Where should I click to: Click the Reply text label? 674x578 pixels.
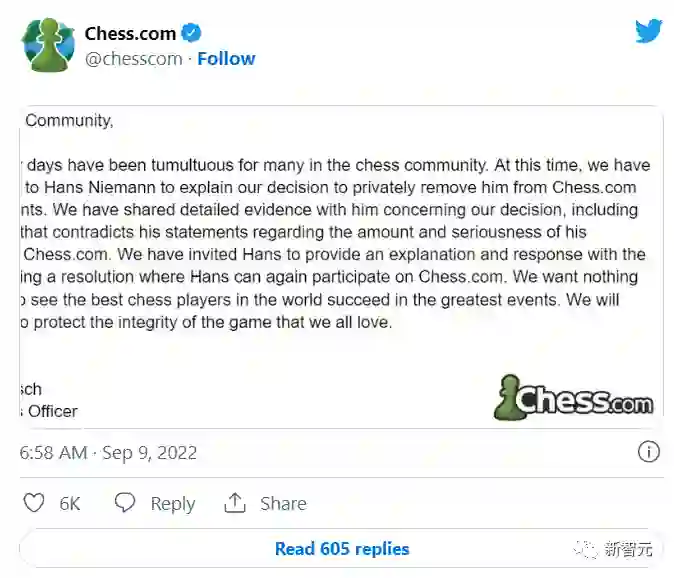(172, 504)
